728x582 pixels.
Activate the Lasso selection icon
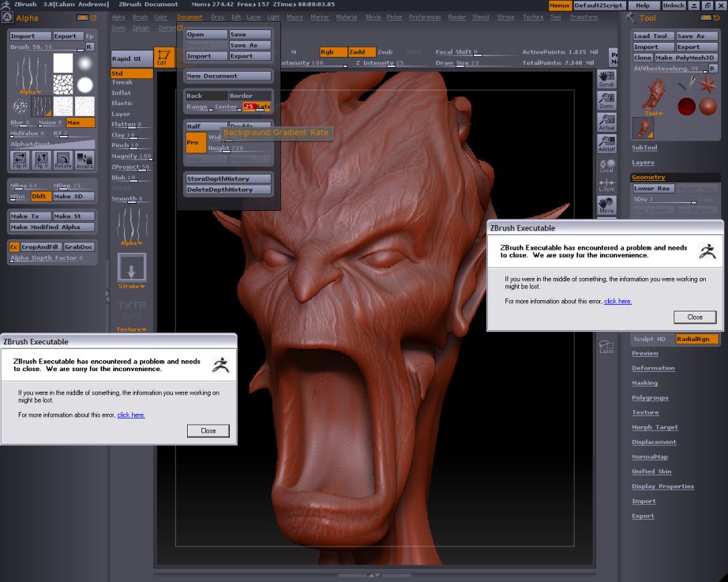606,347
